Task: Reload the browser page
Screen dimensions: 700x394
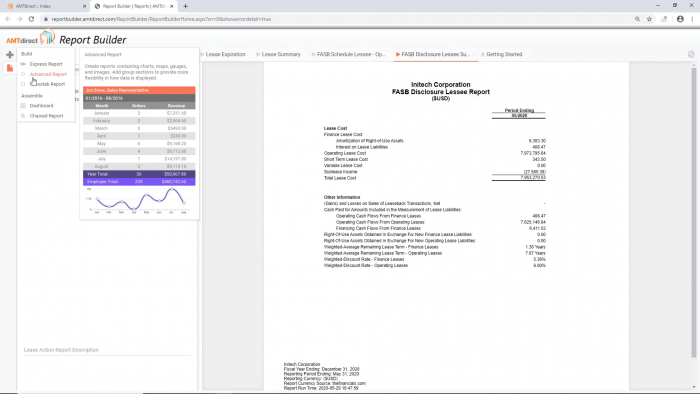Action: click(31, 19)
